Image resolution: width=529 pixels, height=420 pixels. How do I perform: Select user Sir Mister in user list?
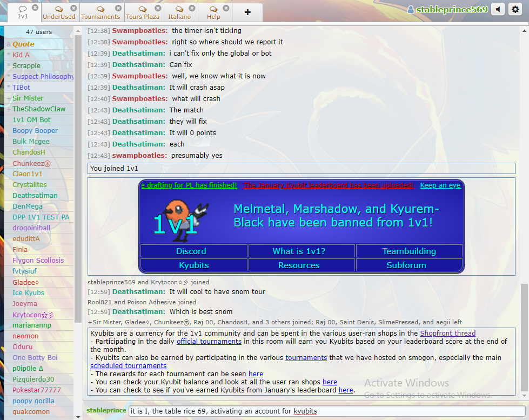click(x=28, y=98)
